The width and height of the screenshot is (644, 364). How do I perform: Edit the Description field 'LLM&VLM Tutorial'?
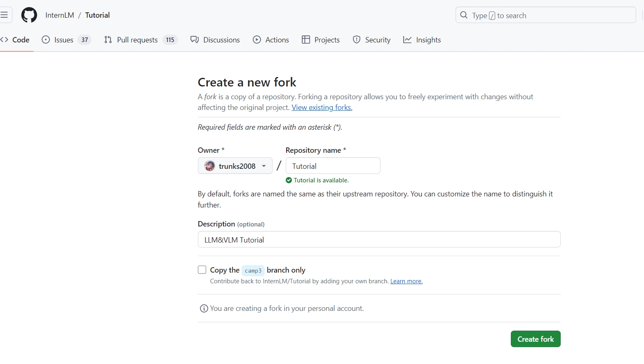379,239
